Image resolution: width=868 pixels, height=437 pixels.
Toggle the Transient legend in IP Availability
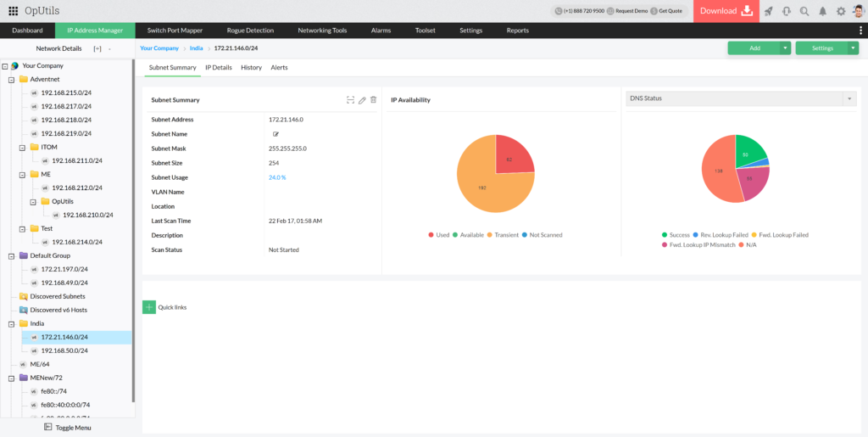pos(503,234)
